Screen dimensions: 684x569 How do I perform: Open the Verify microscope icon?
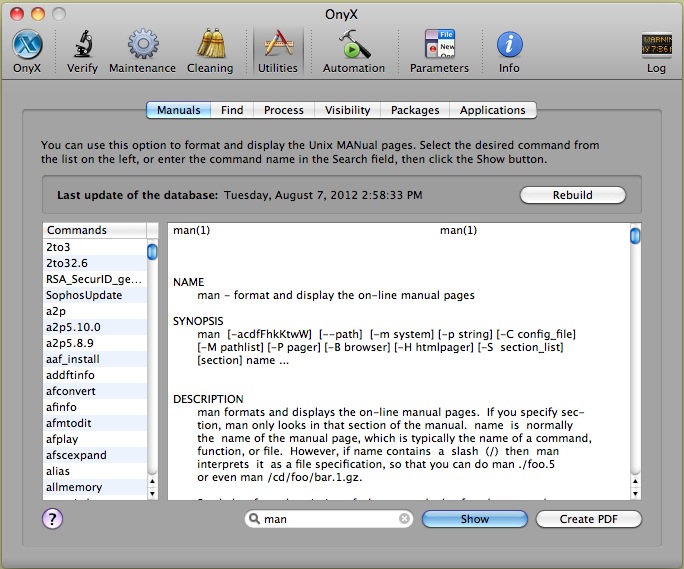82,46
